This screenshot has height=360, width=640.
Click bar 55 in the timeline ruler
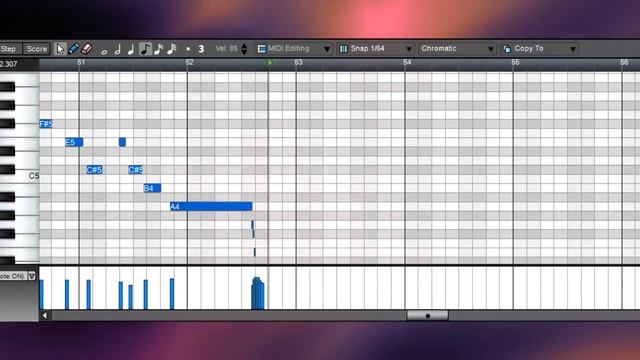point(516,62)
